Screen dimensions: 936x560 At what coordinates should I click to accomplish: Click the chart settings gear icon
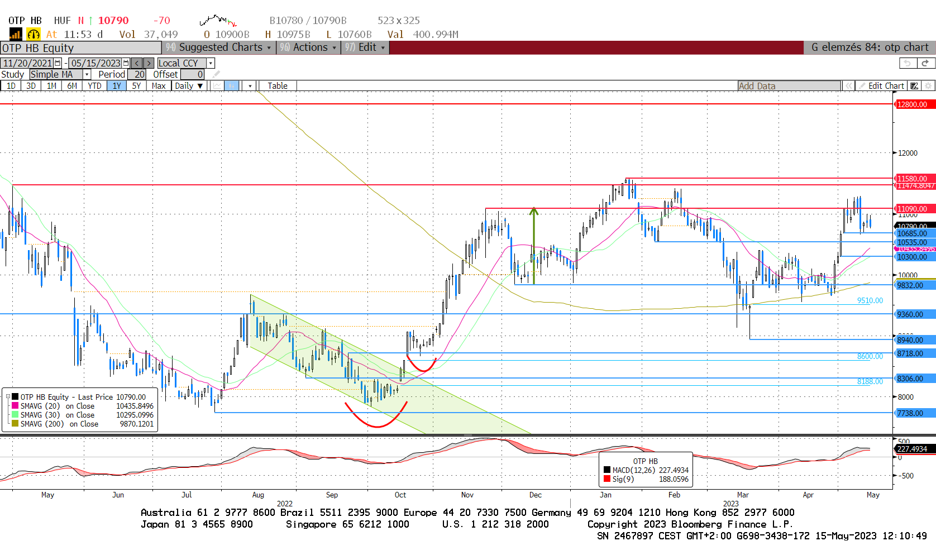coord(928,86)
